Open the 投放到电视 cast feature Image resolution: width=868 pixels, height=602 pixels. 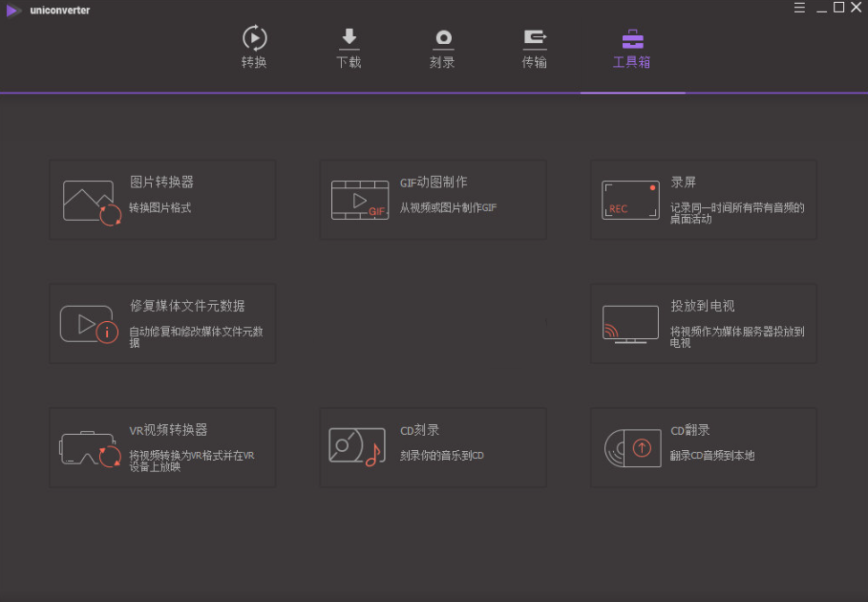(703, 322)
